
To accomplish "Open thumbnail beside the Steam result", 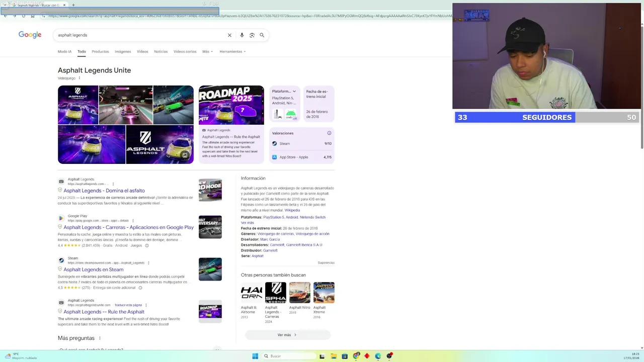I will click(210, 269).
